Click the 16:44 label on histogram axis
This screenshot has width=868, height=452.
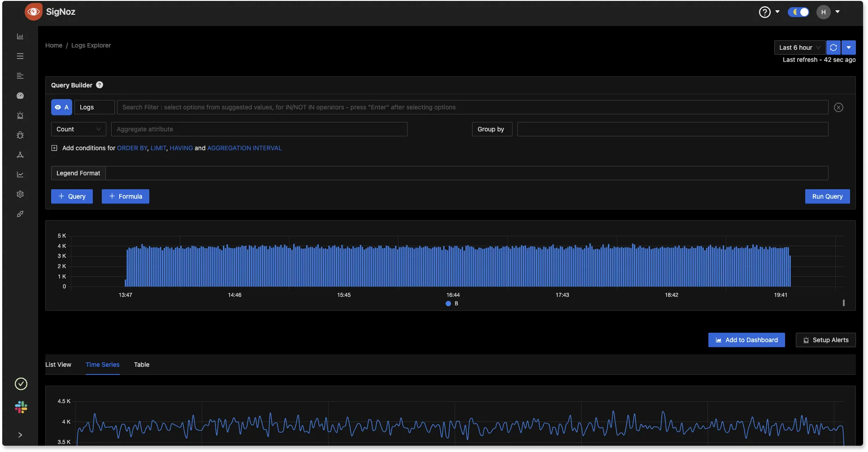[x=453, y=295]
